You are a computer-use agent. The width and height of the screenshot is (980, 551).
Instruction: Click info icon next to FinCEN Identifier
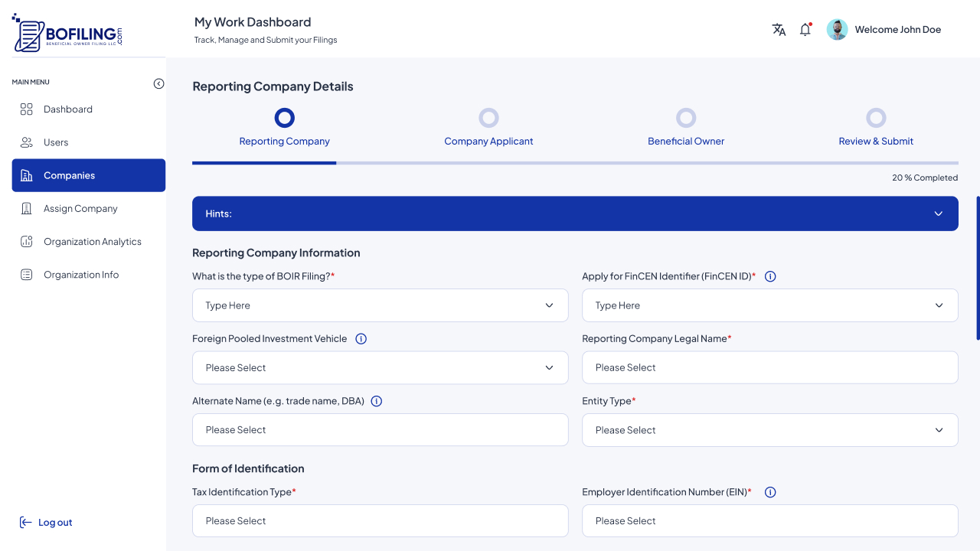point(770,276)
